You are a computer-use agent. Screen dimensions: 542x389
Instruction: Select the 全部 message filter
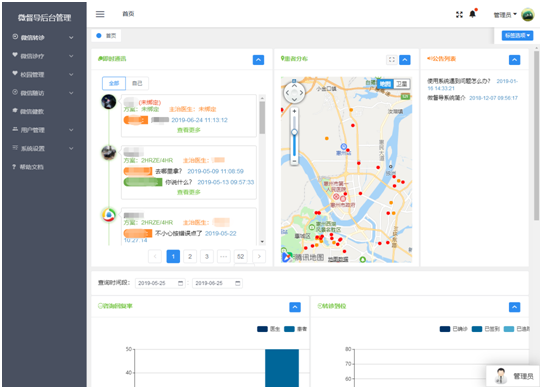(x=114, y=83)
